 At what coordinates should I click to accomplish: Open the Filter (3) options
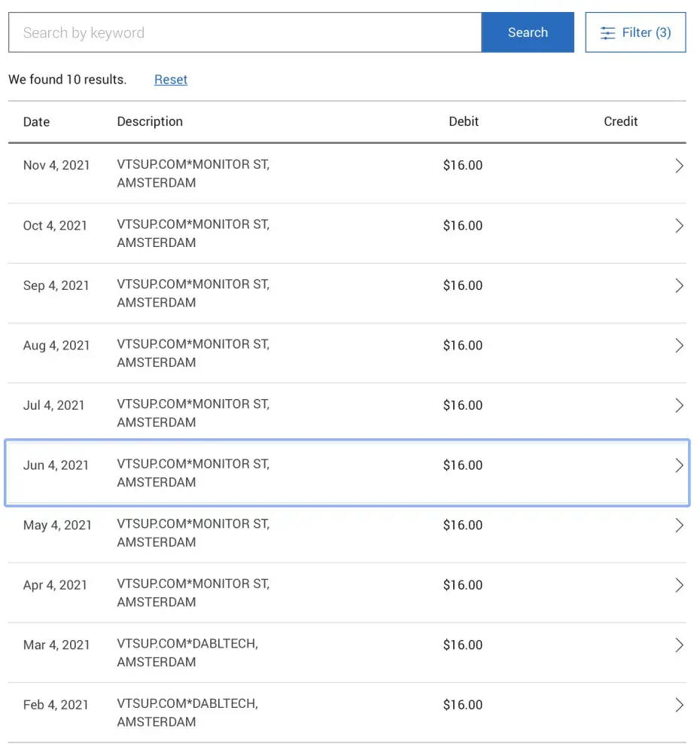(635, 33)
